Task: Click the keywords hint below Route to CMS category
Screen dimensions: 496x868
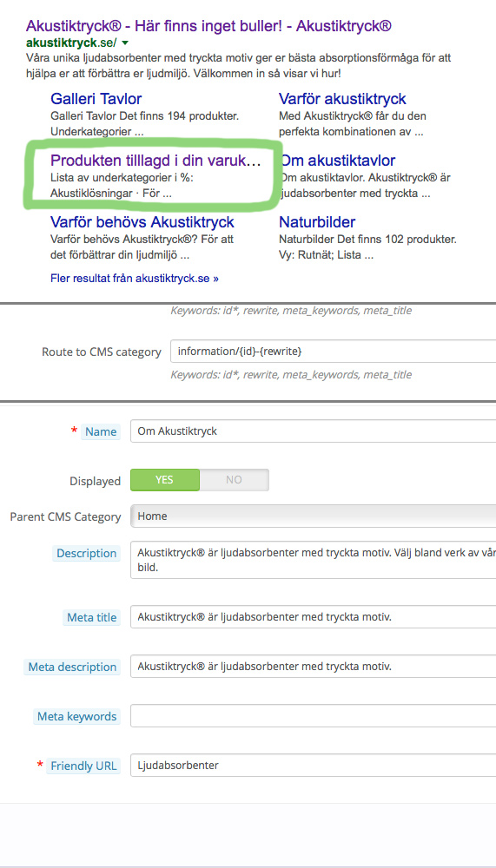Action: (291, 375)
